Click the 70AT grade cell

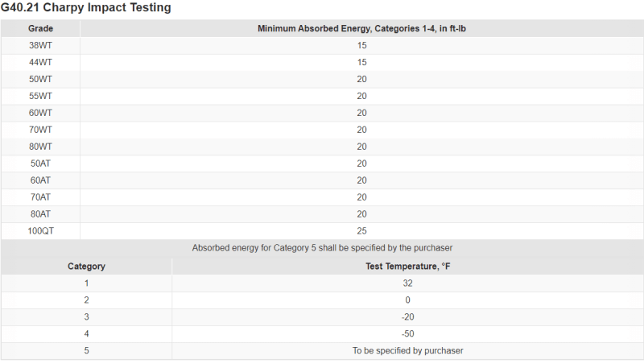click(41, 196)
